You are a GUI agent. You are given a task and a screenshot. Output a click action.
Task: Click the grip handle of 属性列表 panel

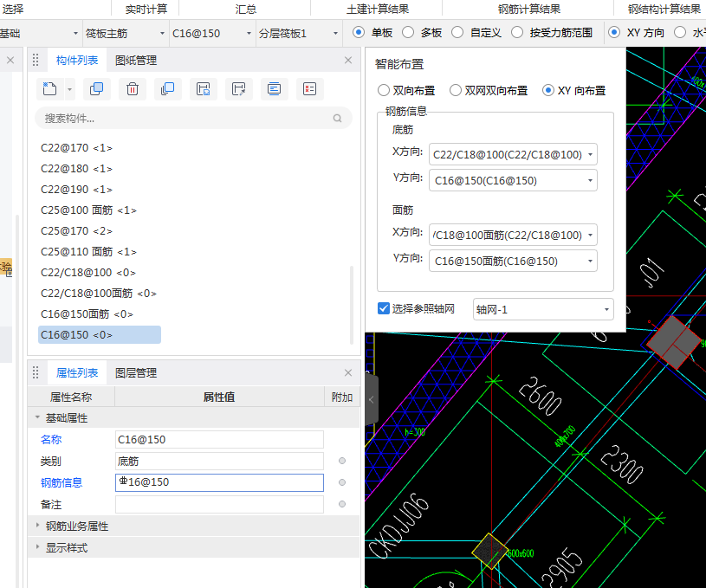(x=36, y=372)
